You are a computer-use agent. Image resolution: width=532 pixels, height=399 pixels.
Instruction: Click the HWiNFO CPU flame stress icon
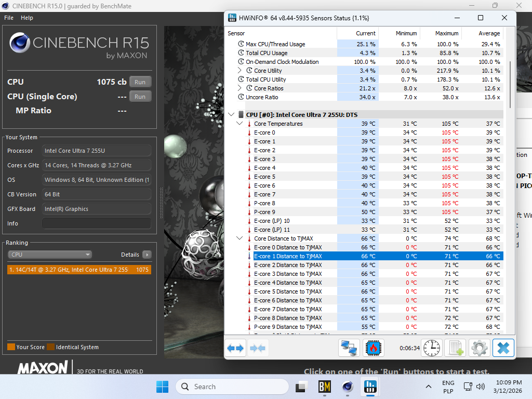(x=374, y=348)
